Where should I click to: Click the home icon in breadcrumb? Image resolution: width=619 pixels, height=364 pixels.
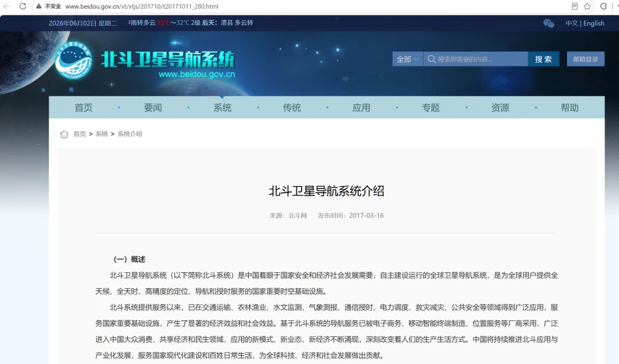point(64,134)
